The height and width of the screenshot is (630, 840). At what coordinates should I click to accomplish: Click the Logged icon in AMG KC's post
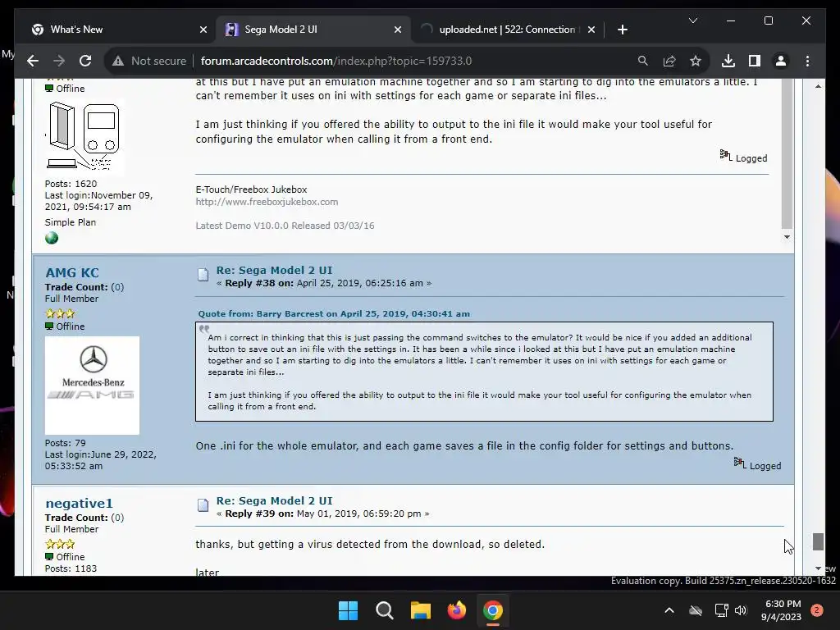739,463
